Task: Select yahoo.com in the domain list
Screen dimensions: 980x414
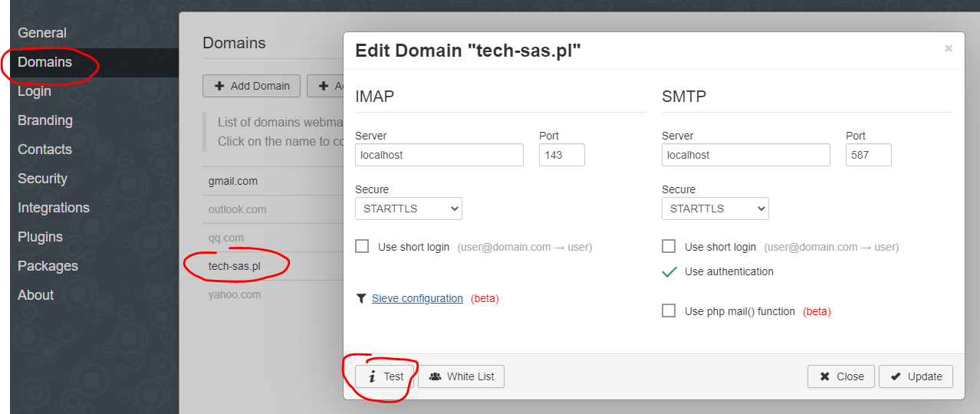Action: (235, 294)
